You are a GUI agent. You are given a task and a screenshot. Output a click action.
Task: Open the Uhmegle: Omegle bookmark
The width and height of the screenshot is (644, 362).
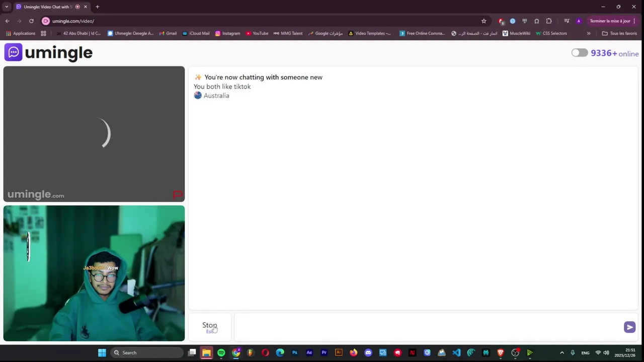coord(130,33)
